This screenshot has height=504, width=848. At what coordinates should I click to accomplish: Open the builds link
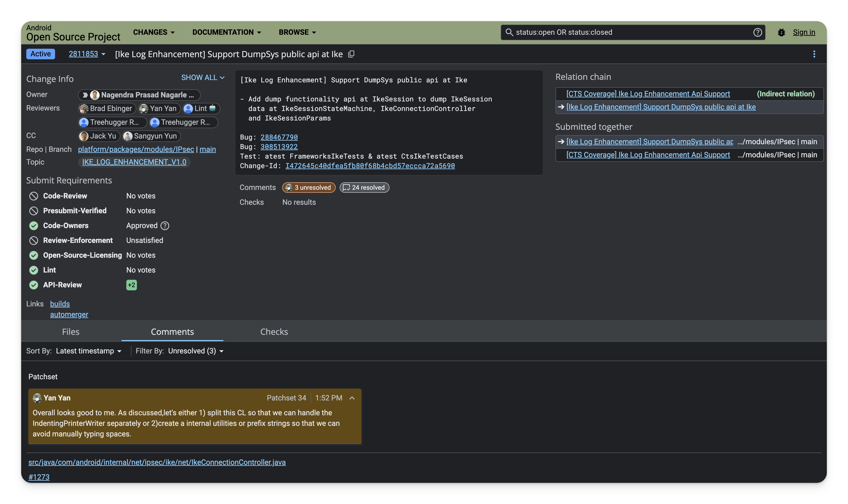click(x=60, y=304)
